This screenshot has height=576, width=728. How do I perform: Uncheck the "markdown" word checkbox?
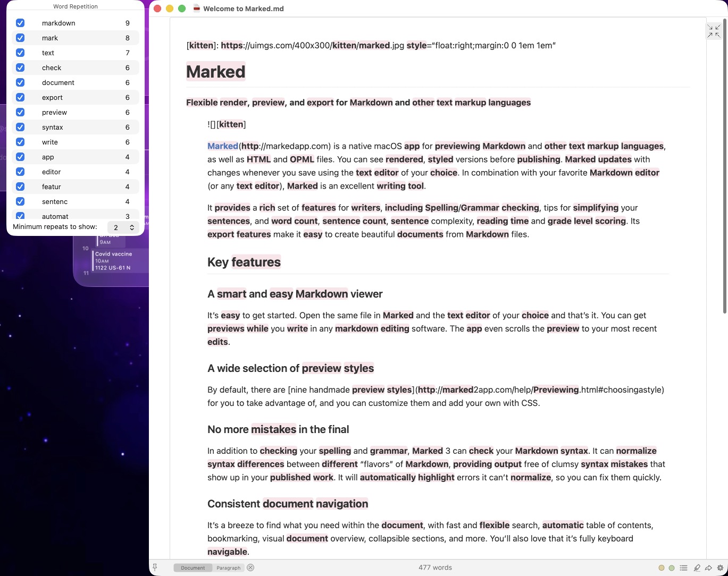[x=20, y=23]
